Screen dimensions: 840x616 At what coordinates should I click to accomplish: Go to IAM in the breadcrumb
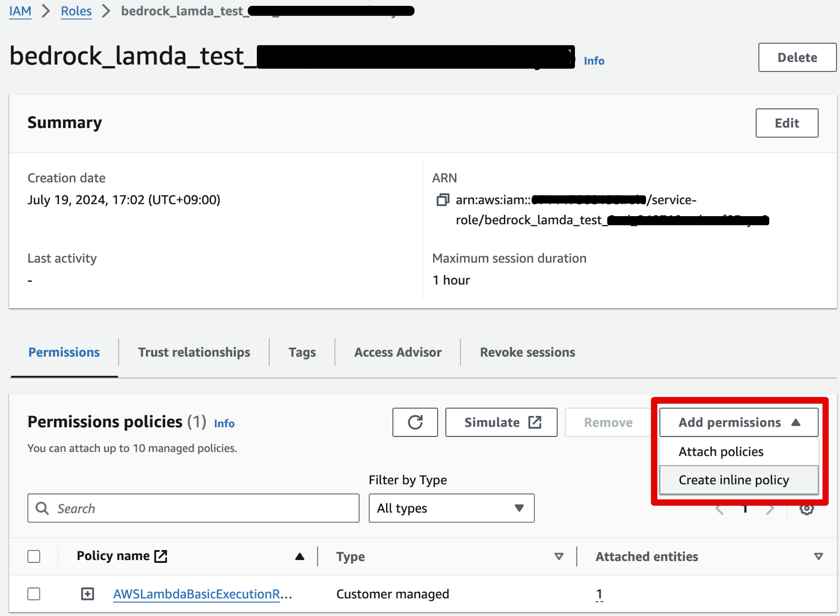point(20,11)
